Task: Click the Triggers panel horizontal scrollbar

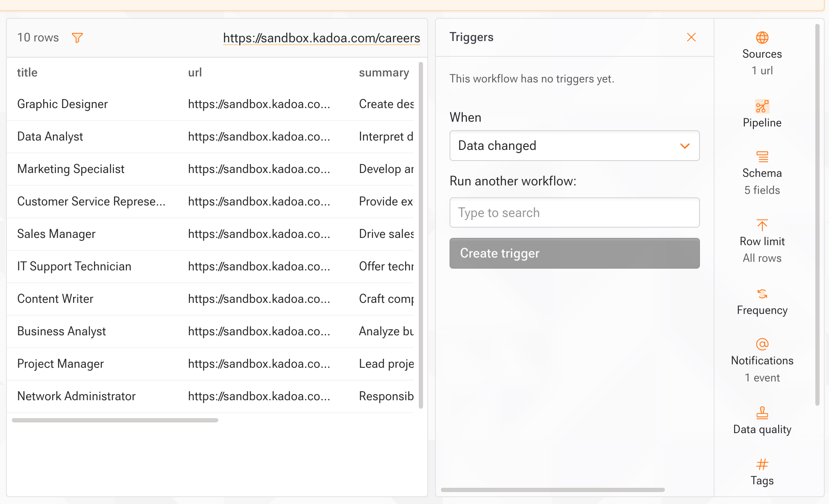Action: 553,490
